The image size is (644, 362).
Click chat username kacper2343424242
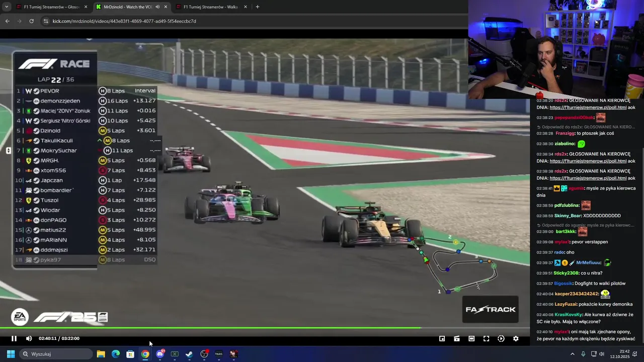pos(577,294)
